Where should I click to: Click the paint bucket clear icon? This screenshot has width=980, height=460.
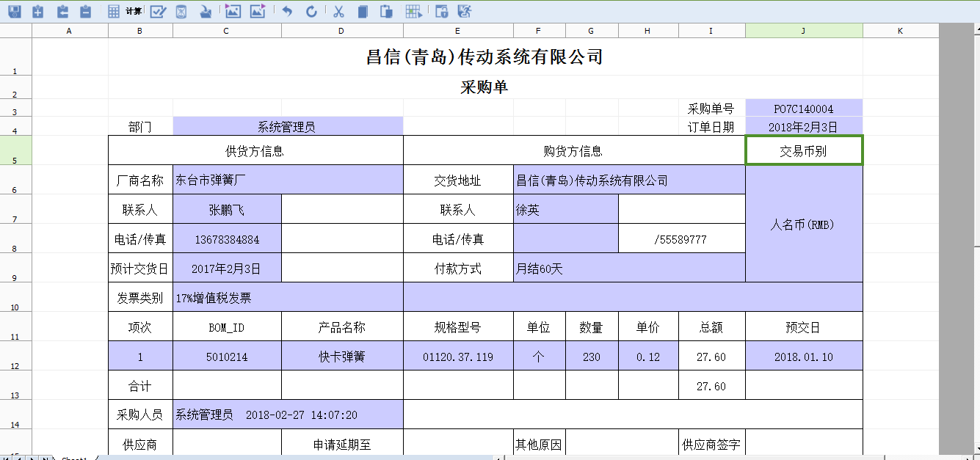[206, 11]
